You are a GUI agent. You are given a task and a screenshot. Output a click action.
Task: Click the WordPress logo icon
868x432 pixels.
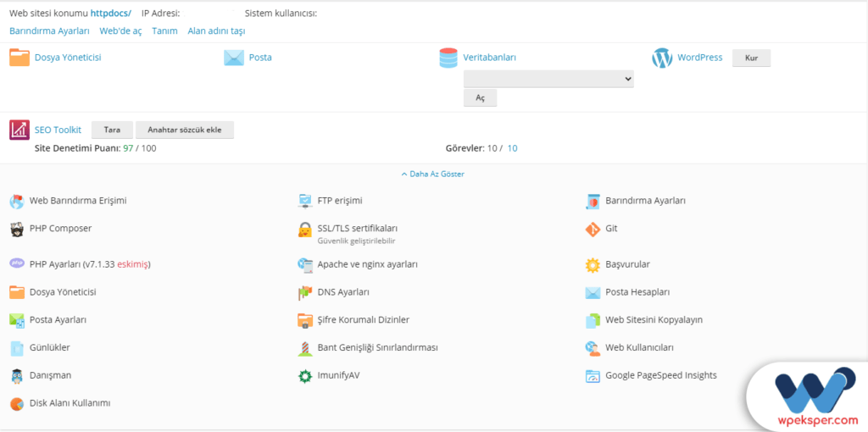tap(662, 58)
